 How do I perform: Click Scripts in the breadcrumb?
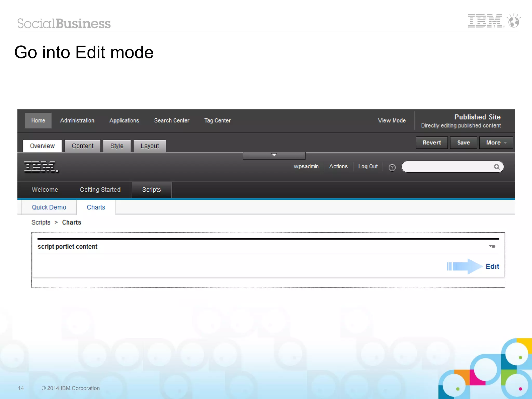pos(41,222)
